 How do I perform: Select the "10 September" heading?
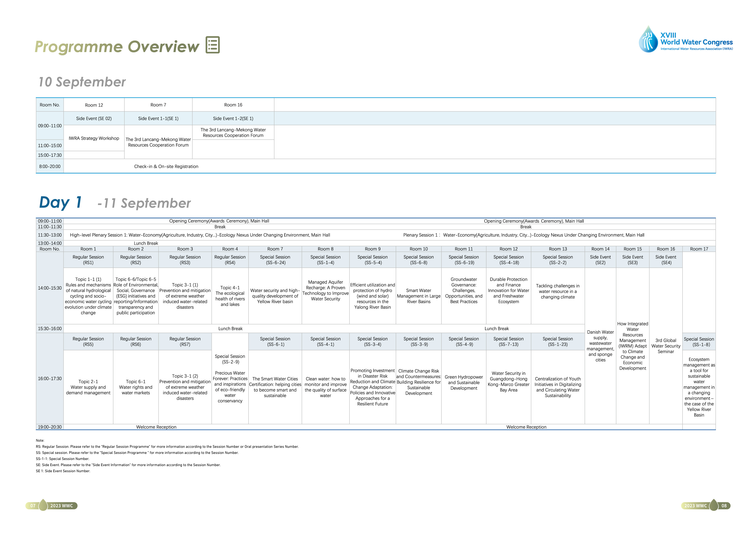pos(82,82)
